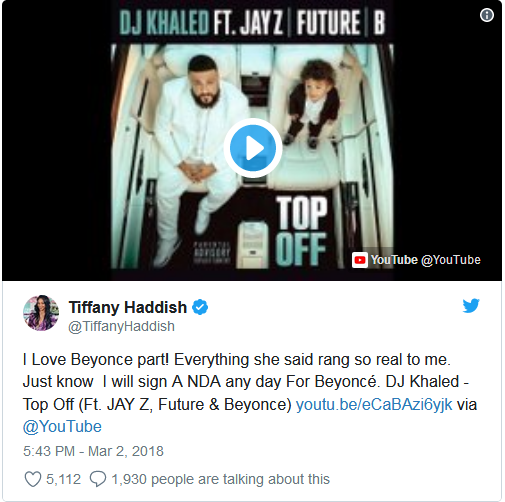Click the 5,112 likes count
This screenshot has height=502, width=505.
pos(63,479)
